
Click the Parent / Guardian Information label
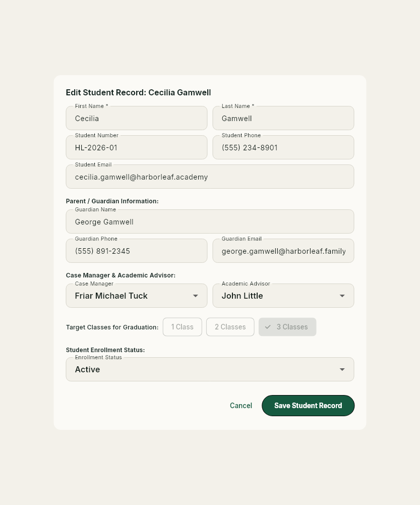pos(112,201)
